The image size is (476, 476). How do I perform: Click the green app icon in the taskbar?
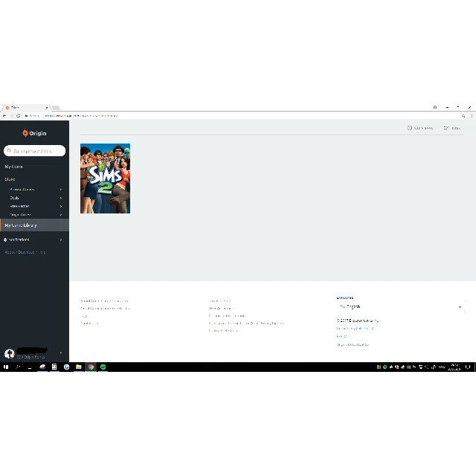click(x=103, y=367)
